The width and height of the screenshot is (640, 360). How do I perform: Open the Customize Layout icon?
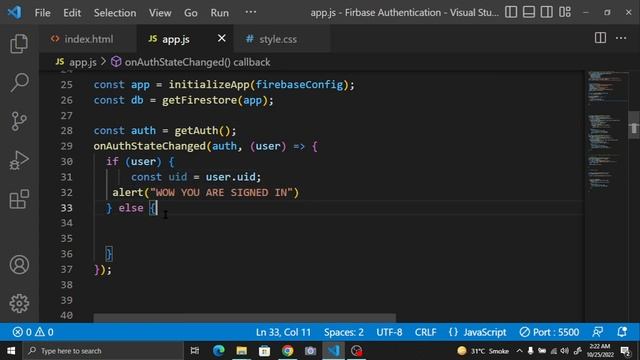[x=565, y=12]
